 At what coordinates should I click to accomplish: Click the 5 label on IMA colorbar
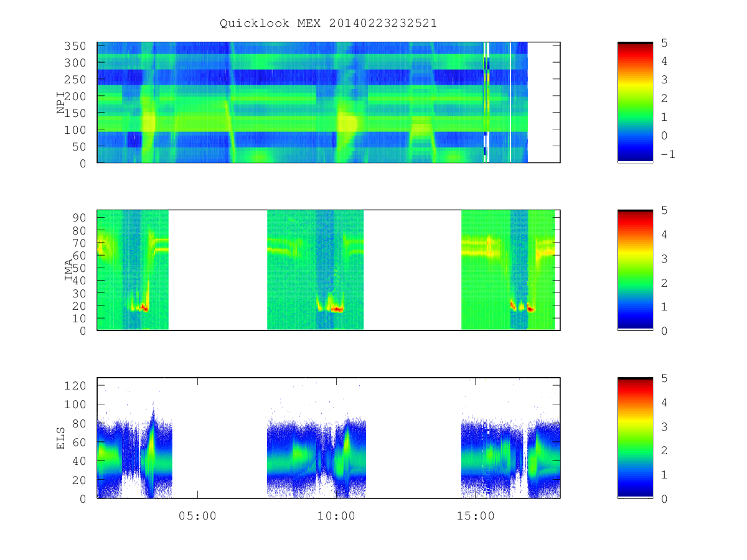coord(664,210)
